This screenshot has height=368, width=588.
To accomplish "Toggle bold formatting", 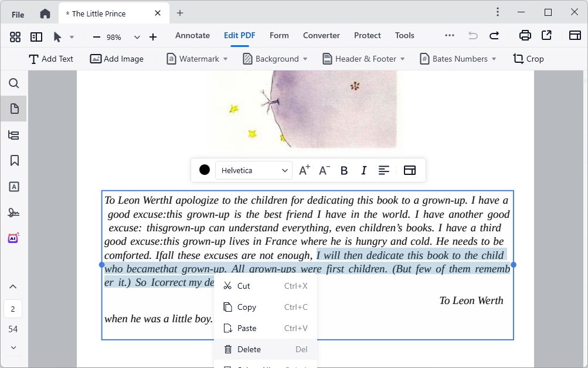I will pyautogui.click(x=344, y=170).
